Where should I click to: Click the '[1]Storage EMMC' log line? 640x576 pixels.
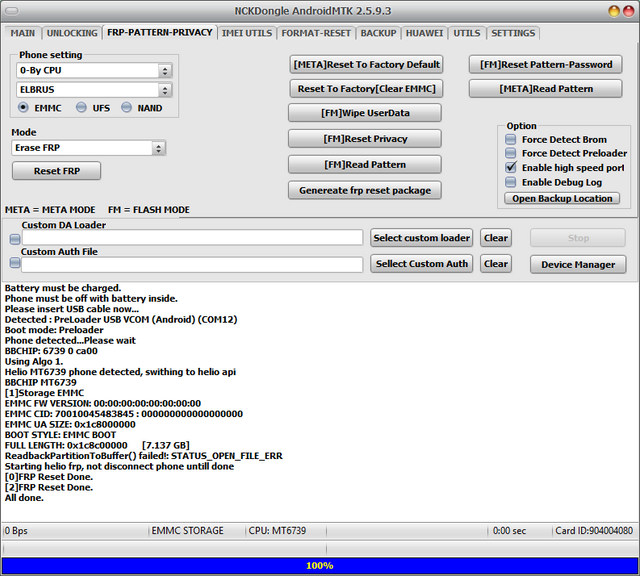point(44,393)
